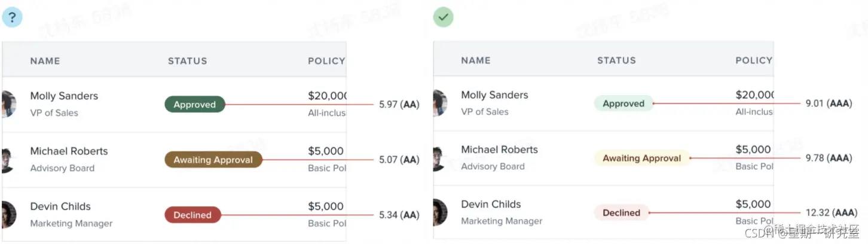Image resolution: width=868 pixels, height=244 pixels.
Task: Click Molly Sanders avatar in left table
Action: coord(7,103)
